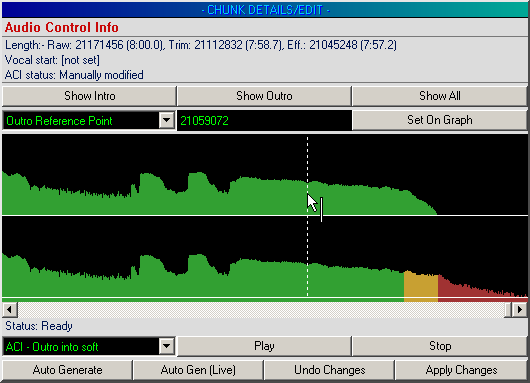Click the left scroll arrow under waveform
Screen dimensions: 530x383
(x=10, y=310)
